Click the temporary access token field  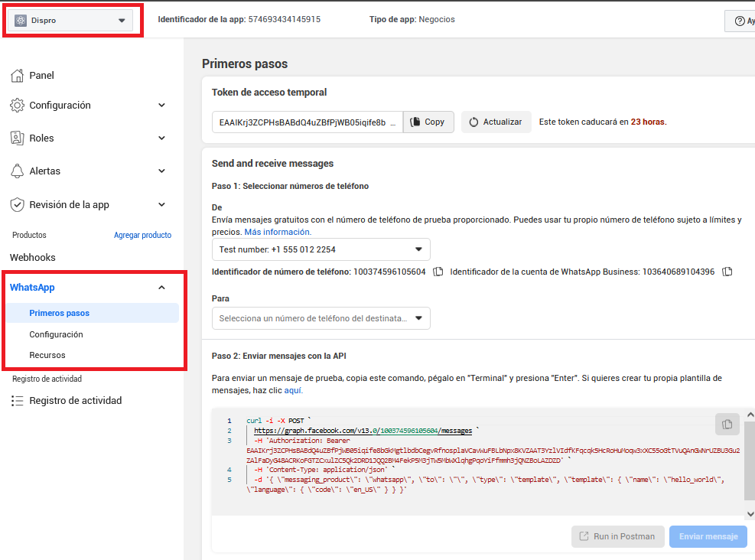308,122
